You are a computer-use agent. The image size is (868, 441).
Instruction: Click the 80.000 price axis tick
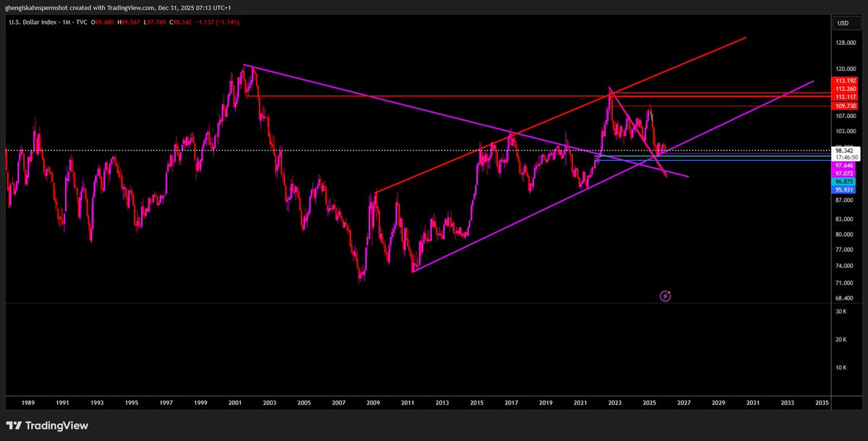(846, 235)
